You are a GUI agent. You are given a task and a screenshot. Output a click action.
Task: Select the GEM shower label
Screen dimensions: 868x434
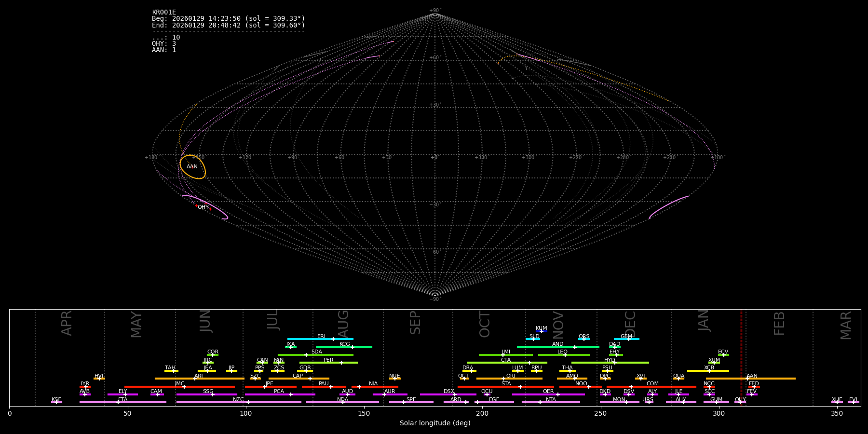pyautogui.click(x=626, y=337)
